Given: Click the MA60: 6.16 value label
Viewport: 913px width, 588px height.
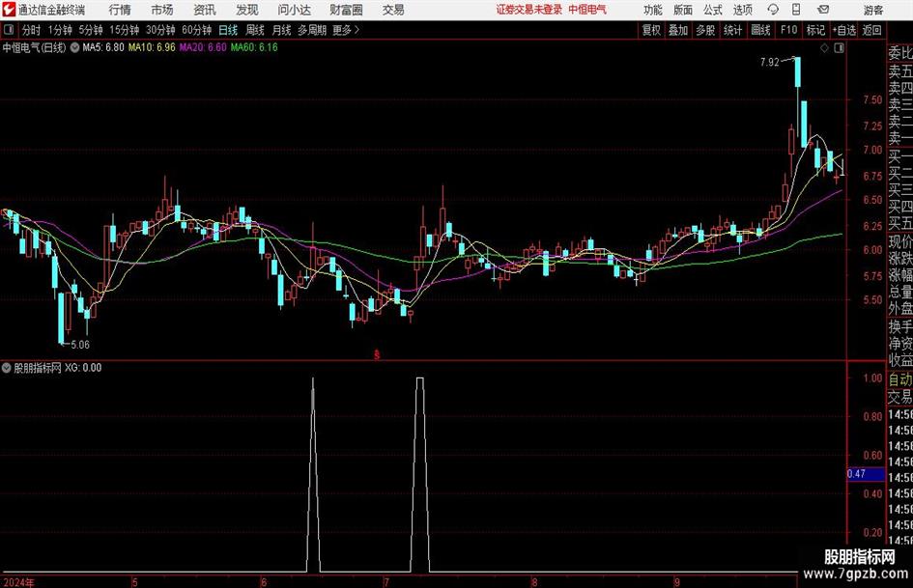Looking at the screenshot, I should coord(254,47).
